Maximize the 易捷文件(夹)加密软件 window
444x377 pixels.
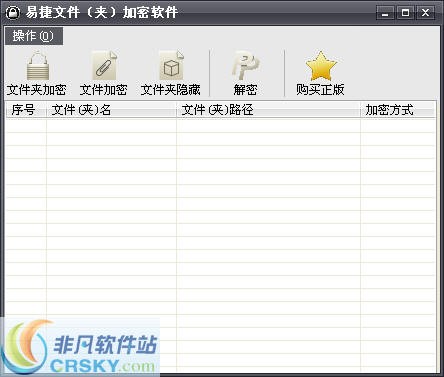point(405,13)
